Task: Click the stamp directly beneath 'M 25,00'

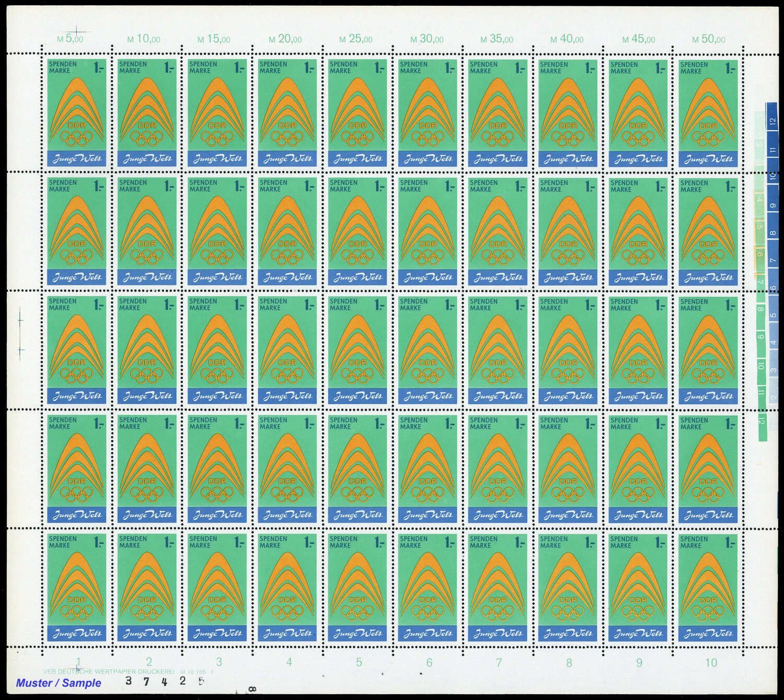Action: pos(358,113)
